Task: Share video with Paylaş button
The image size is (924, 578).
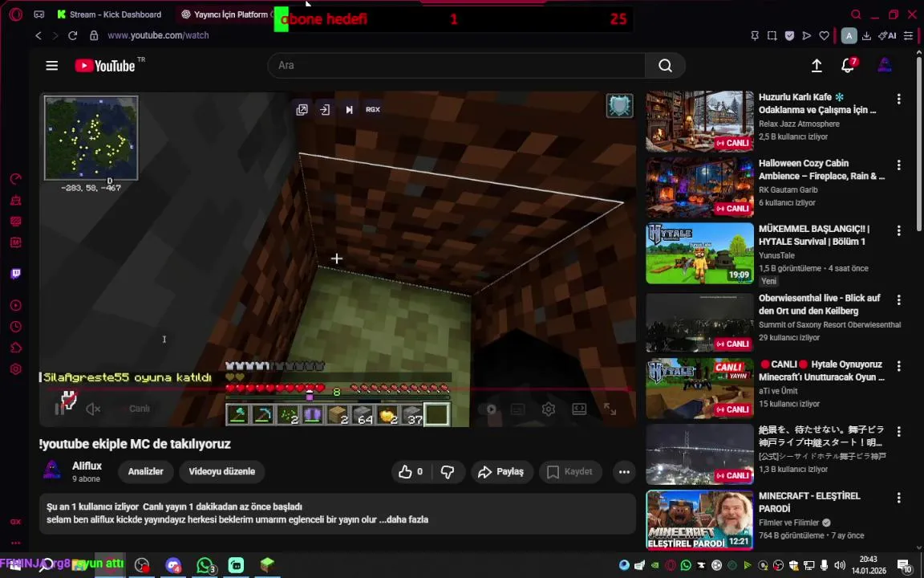Action: (501, 471)
